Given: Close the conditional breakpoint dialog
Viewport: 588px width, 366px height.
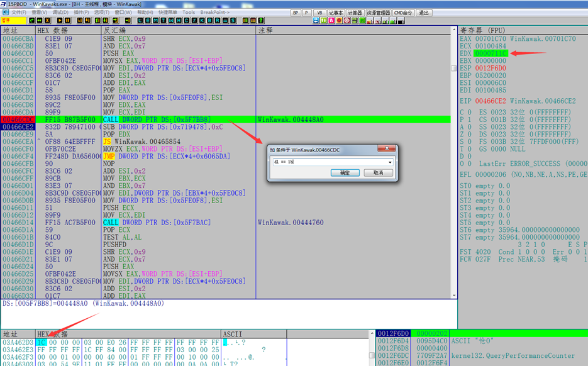Looking at the screenshot, I should point(387,148).
